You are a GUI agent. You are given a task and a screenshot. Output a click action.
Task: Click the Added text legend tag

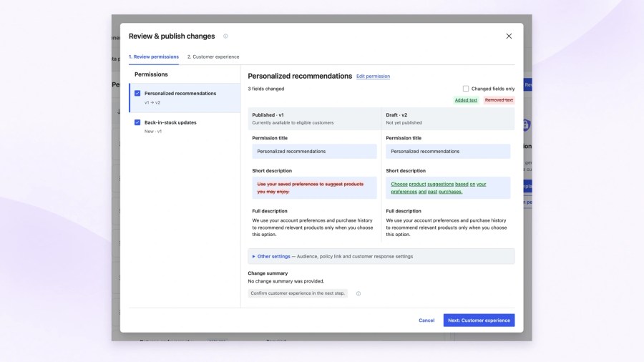[x=466, y=100]
